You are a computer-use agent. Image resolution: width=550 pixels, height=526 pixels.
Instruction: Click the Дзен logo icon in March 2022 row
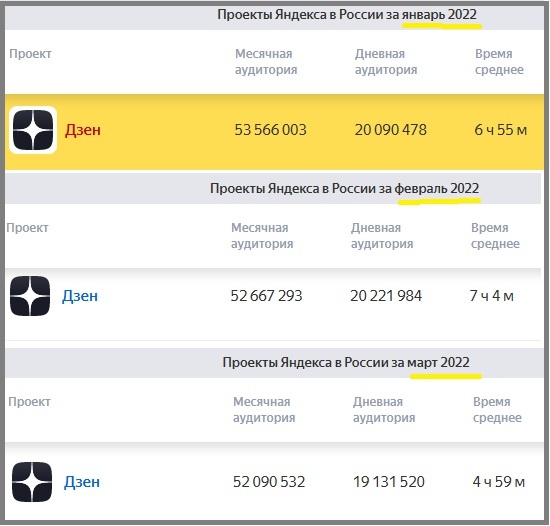(x=32, y=482)
